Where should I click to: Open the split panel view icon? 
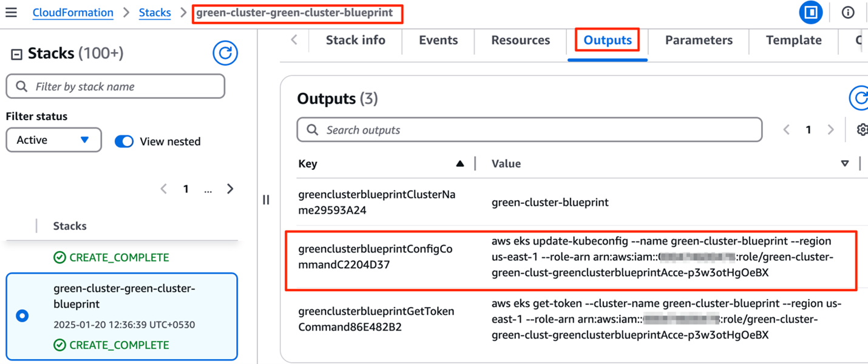pos(811,12)
